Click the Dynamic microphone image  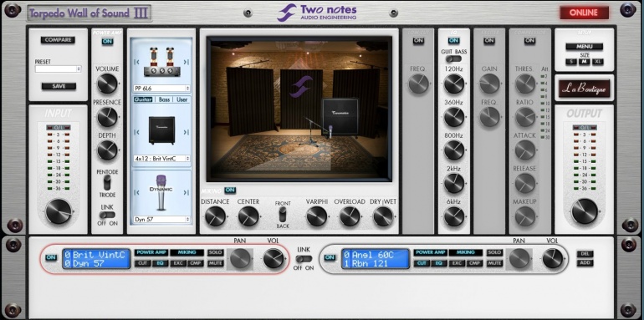161,193
